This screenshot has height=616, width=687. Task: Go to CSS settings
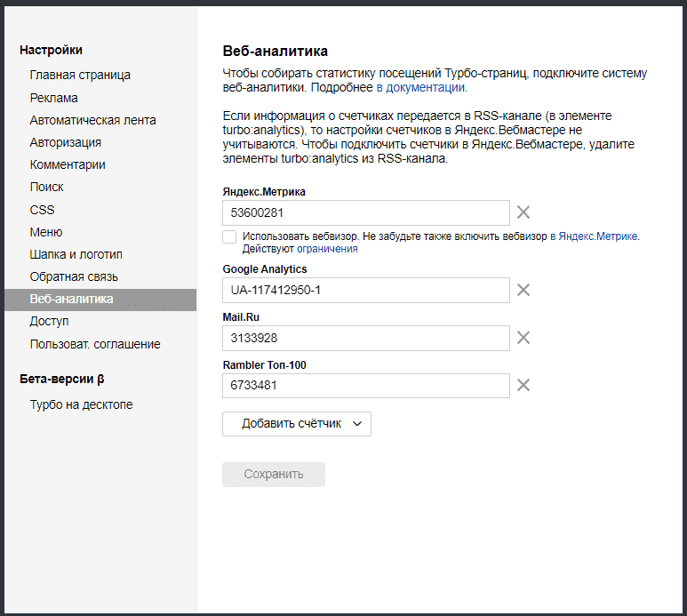pos(42,210)
